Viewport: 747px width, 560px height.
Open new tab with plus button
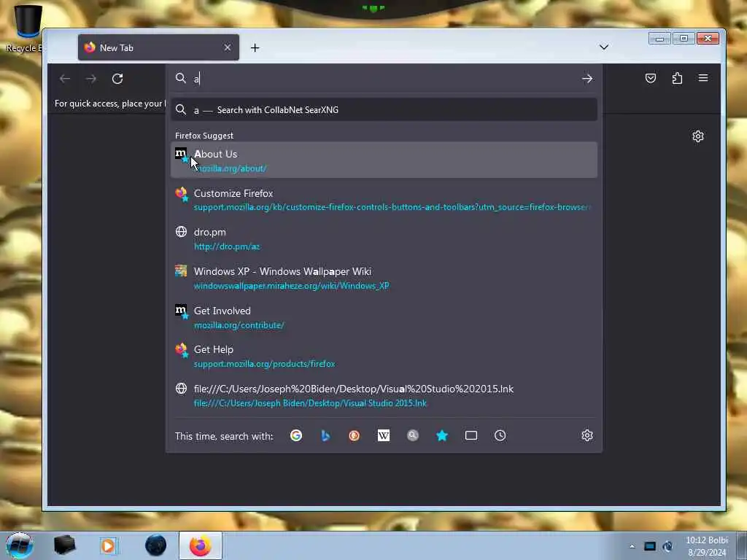pyautogui.click(x=255, y=47)
